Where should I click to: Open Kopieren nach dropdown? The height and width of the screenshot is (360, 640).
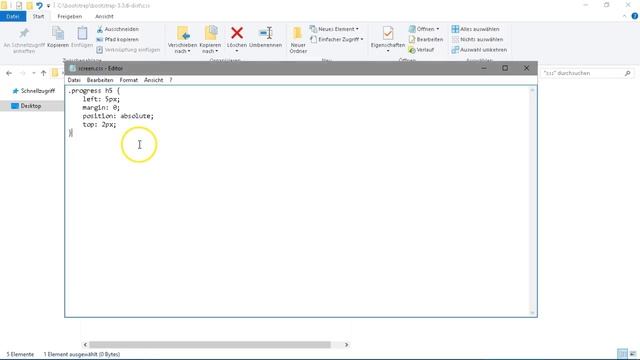[210, 40]
